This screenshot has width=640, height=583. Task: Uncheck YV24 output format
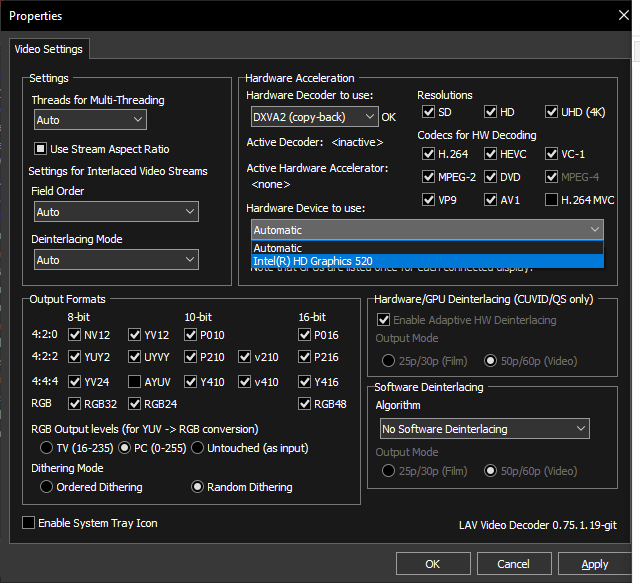74,382
